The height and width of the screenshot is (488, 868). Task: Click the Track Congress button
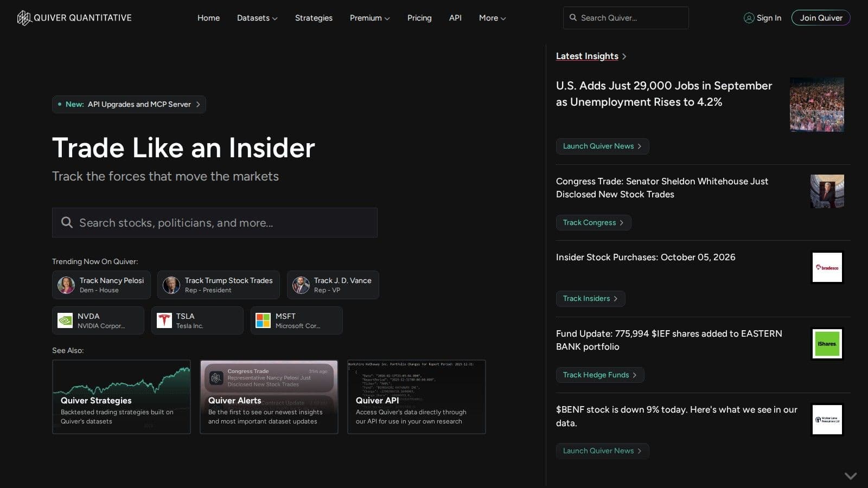coord(593,222)
